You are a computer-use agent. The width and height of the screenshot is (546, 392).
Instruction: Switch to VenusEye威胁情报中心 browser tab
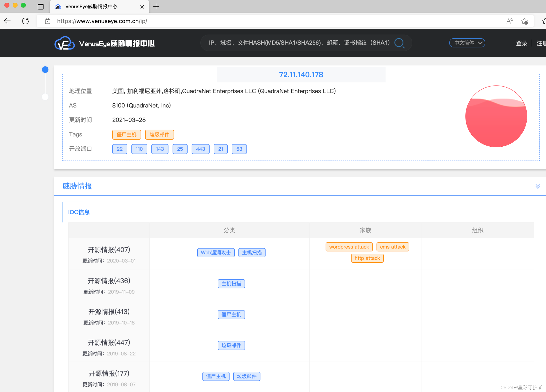91,7
